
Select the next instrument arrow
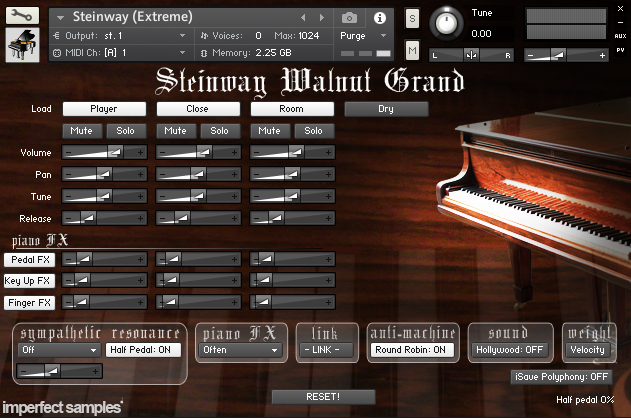click(322, 17)
